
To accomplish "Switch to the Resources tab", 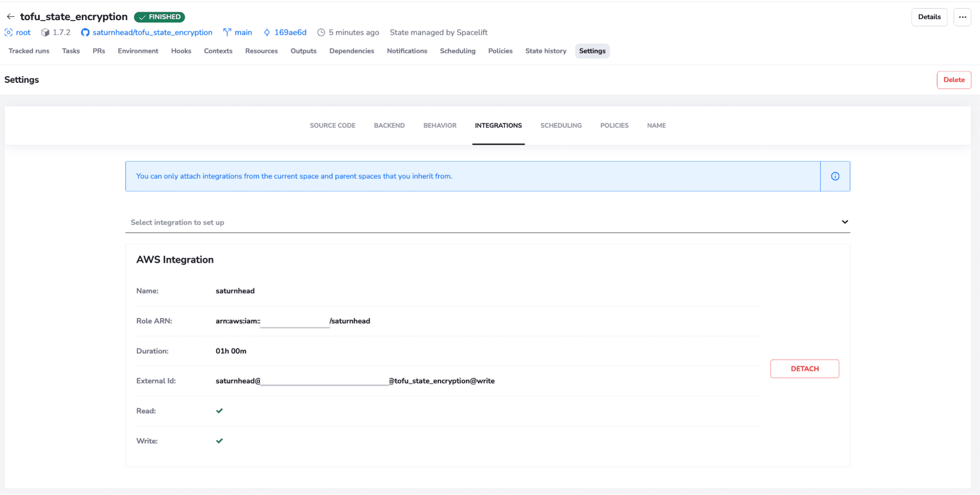I will tap(261, 51).
